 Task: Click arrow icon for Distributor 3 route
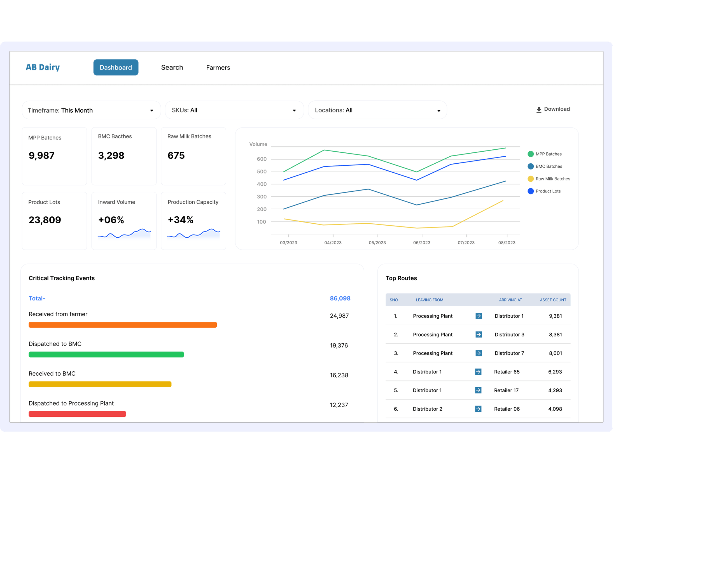click(479, 335)
